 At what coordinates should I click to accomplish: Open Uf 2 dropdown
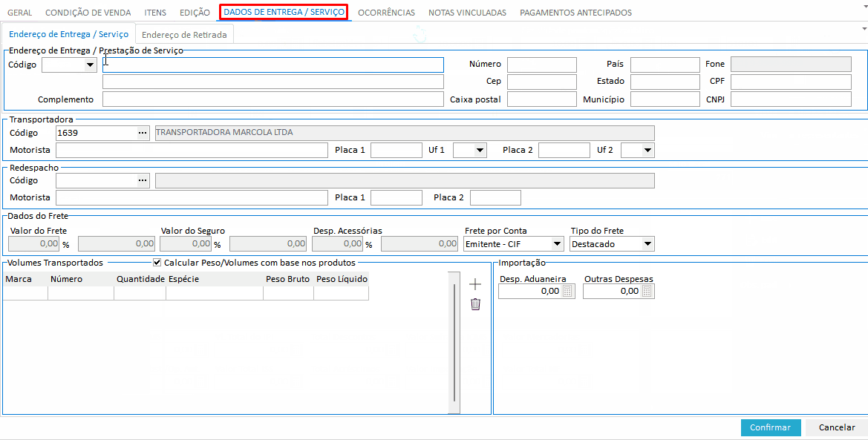click(647, 150)
